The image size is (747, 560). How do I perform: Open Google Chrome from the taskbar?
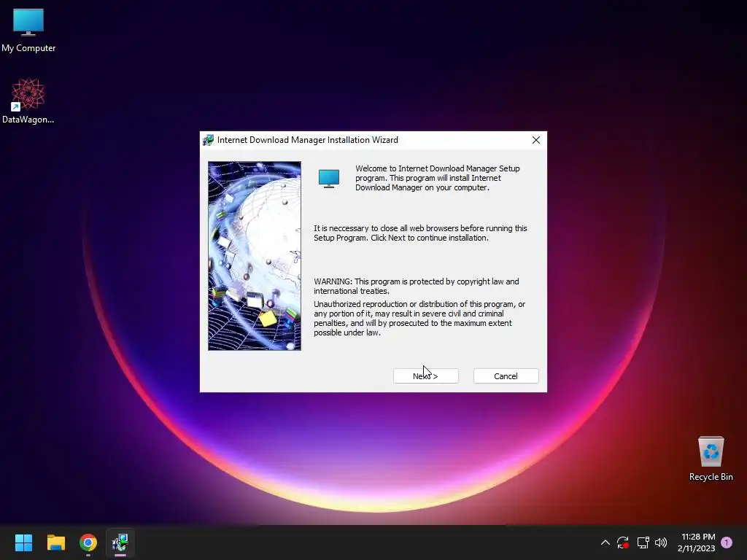[88, 542]
